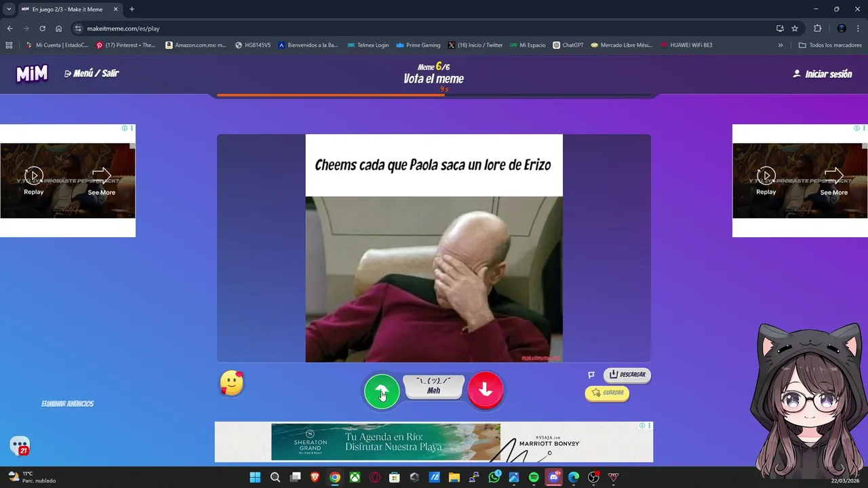
Task: Open the Extensions puzzle icon
Action: tap(817, 28)
